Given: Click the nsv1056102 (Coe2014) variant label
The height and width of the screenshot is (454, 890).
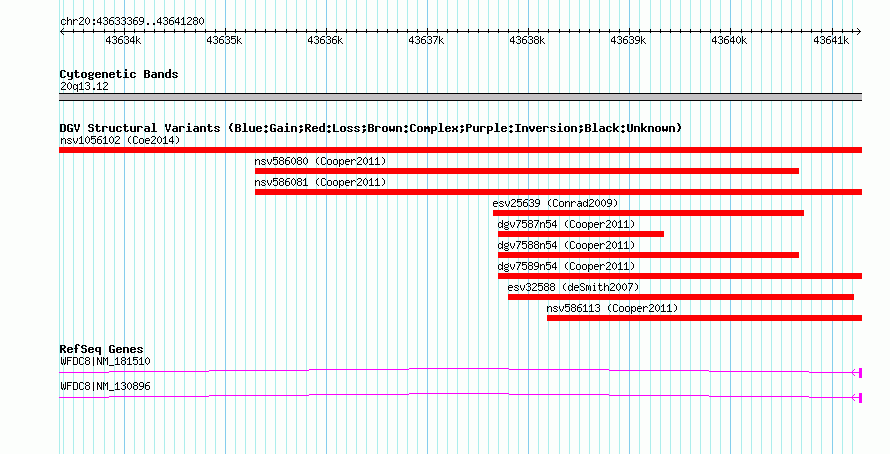Looking at the screenshot, I should click(x=120, y=140).
